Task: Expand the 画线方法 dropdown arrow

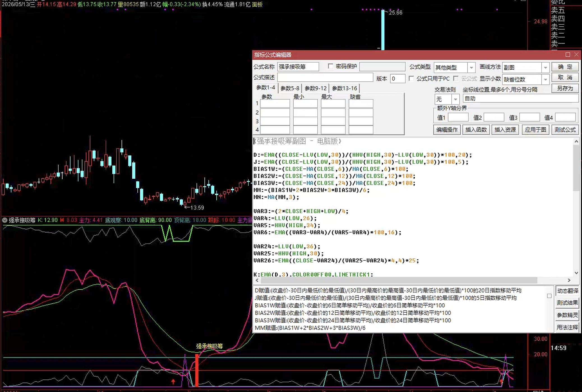Action: (545, 68)
